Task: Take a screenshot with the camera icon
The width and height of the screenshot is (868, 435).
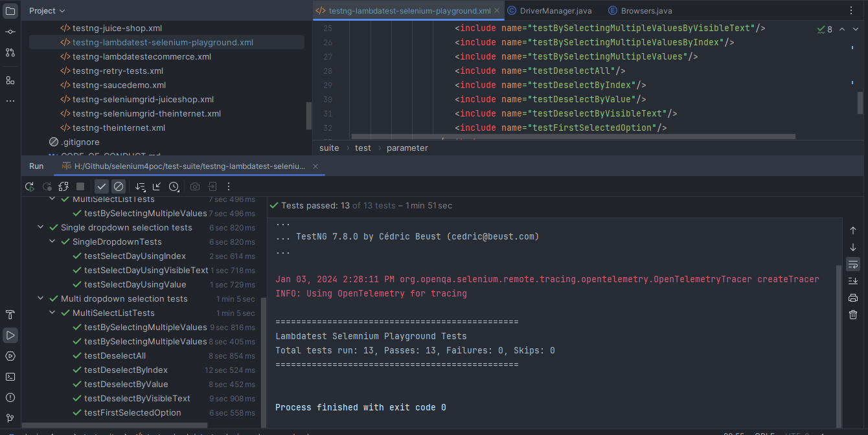Action: pos(194,186)
